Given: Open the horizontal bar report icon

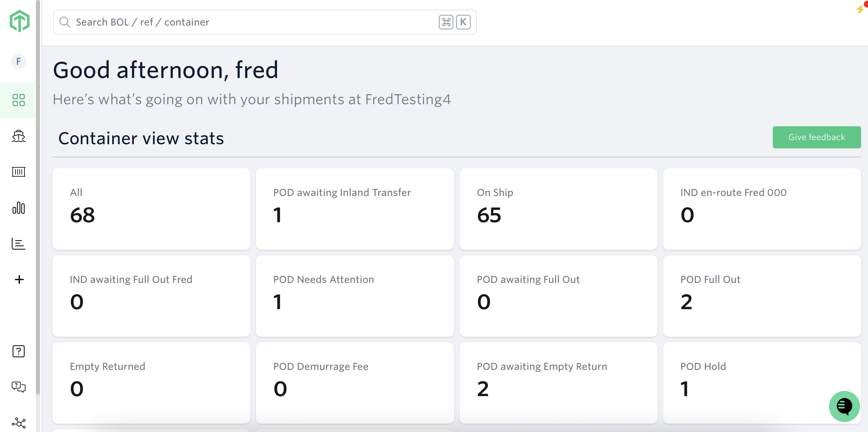Looking at the screenshot, I should click(x=19, y=244).
